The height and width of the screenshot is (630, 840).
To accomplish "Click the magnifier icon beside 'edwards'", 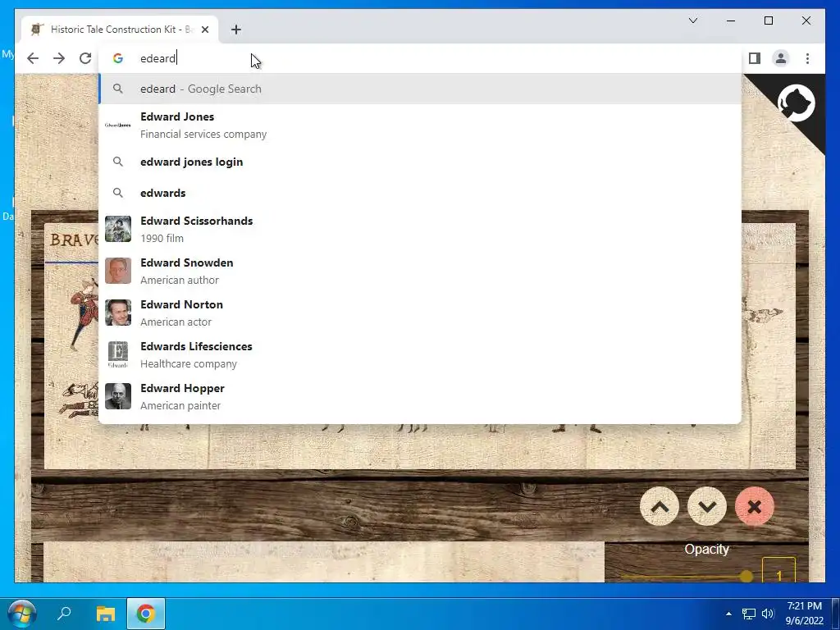I will (118, 193).
